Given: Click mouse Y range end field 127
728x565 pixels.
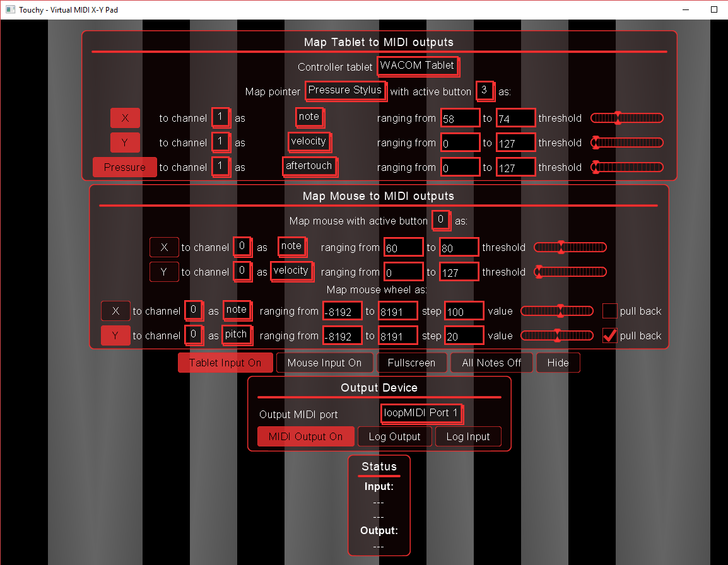Looking at the screenshot, I should tap(459, 272).
